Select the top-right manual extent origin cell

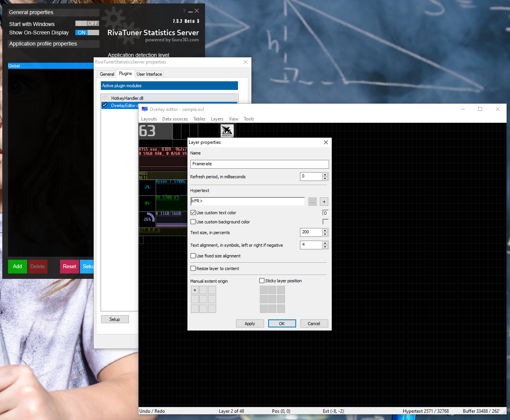212,290
